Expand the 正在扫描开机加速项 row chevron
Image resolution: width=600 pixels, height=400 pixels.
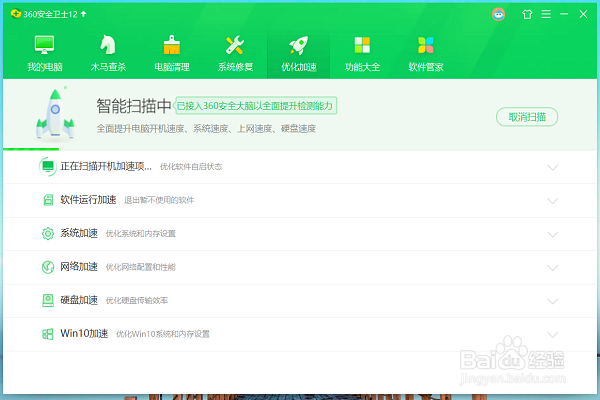coord(552,167)
